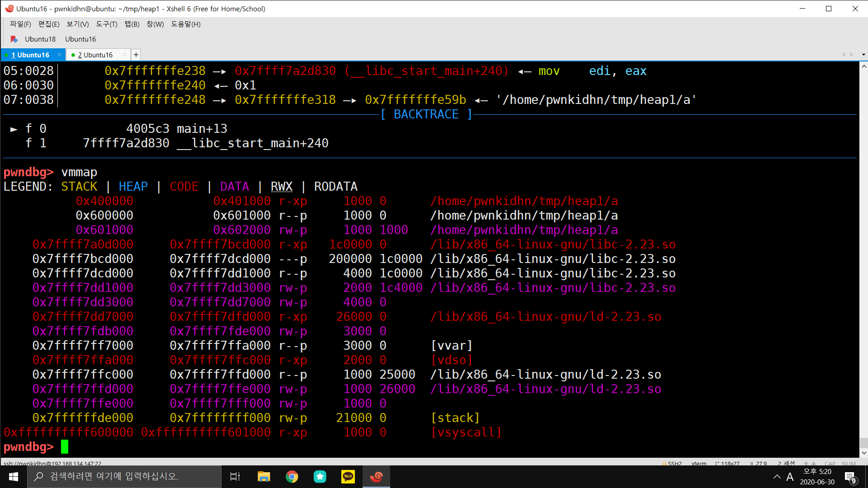Click the Windows search box
The height and width of the screenshot is (488, 868).
point(124,477)
